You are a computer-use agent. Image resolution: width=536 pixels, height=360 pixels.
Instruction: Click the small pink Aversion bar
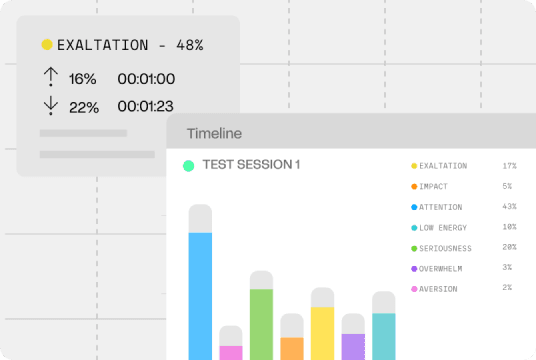click(231, 353)
